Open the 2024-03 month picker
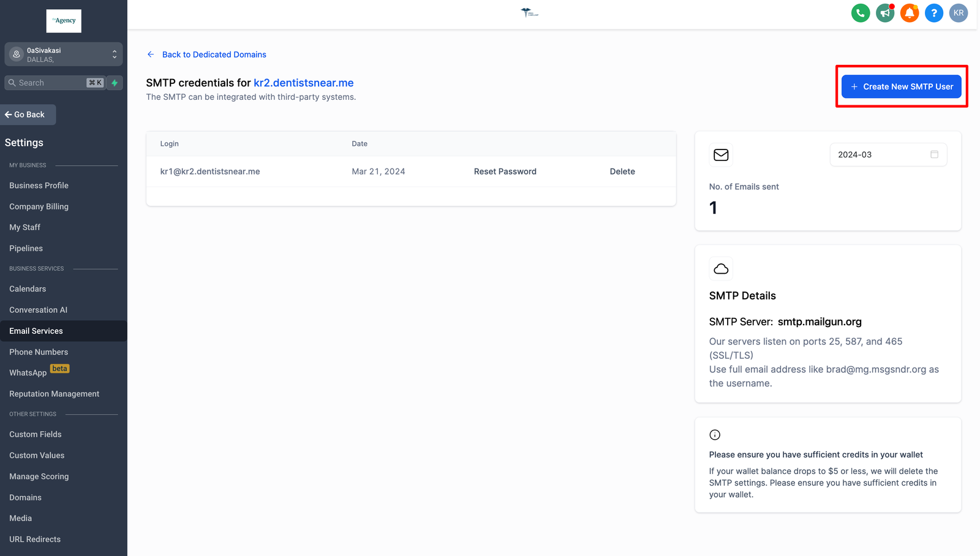 pyautogui.click(x=881, y=155)
